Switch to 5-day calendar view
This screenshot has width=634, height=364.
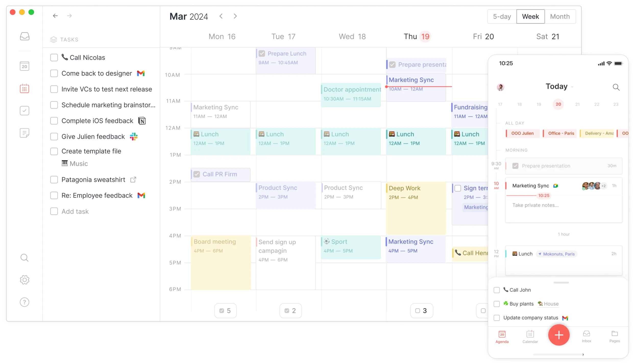502,17
